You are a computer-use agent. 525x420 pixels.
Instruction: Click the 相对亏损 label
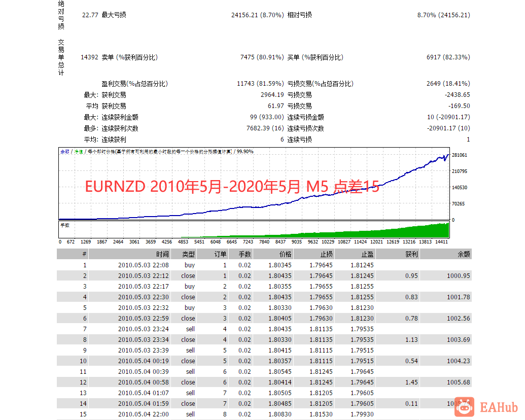(300, 15)
